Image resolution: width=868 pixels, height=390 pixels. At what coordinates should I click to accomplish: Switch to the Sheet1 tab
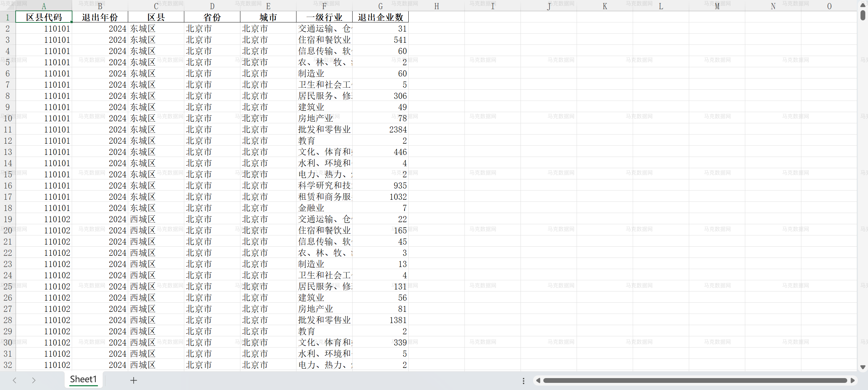point(84,379)
